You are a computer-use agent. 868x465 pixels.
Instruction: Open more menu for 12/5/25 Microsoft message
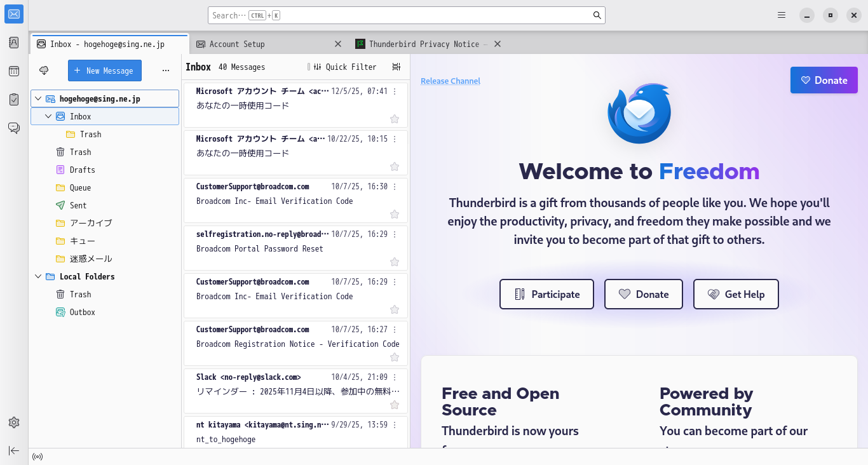pos(395,91)
